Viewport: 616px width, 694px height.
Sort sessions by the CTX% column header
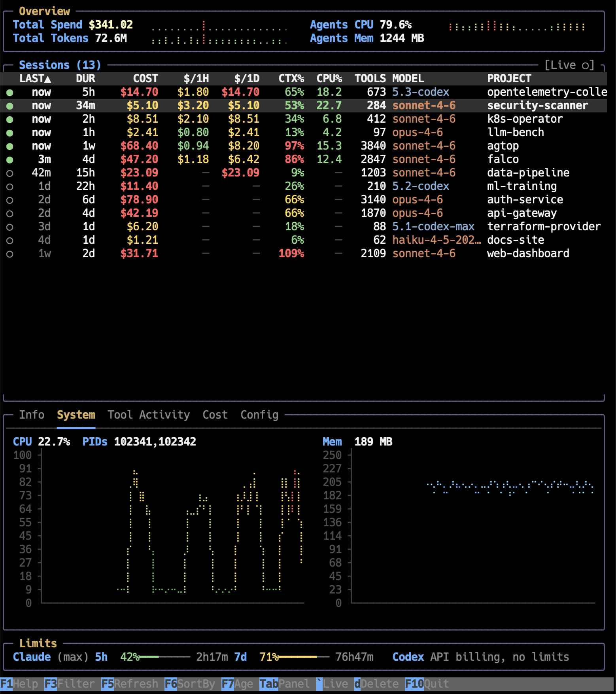pos(291,78)
